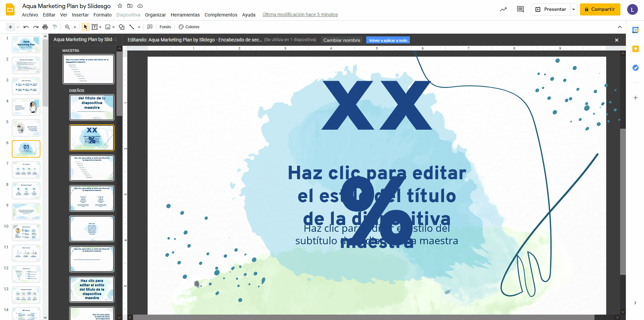This screenshot has width=644, height=320.
Task: Select the shape tool
Action: pos(122,27)
